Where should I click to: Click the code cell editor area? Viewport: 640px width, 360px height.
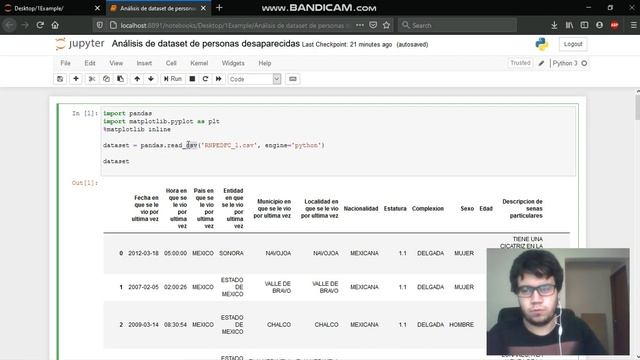[338, 141]
